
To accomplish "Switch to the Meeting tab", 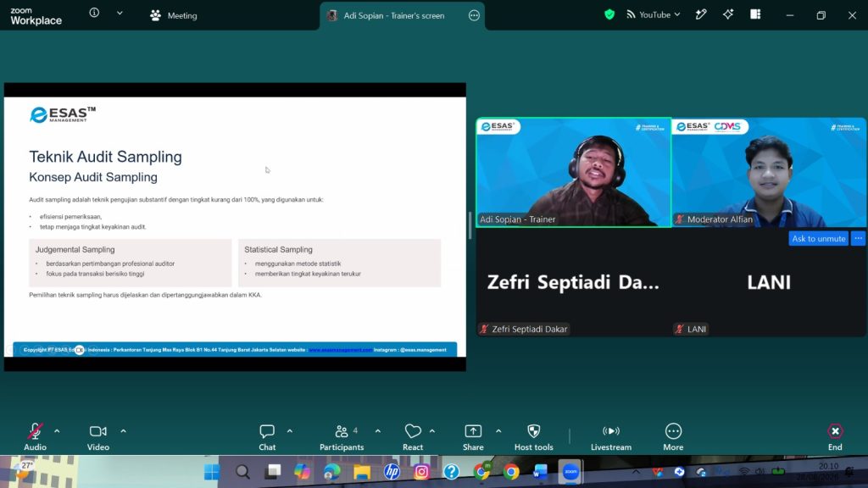I will point(174,15).
